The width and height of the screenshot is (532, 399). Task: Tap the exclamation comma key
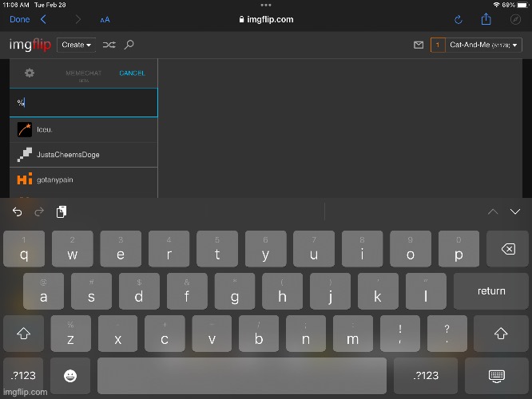400,334
